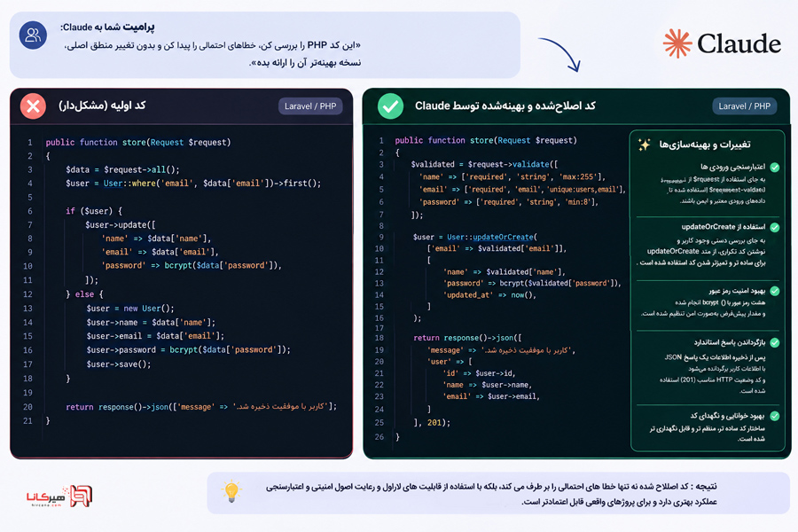Click the user avatar icon beside the prompt

[x=33, y=35]
